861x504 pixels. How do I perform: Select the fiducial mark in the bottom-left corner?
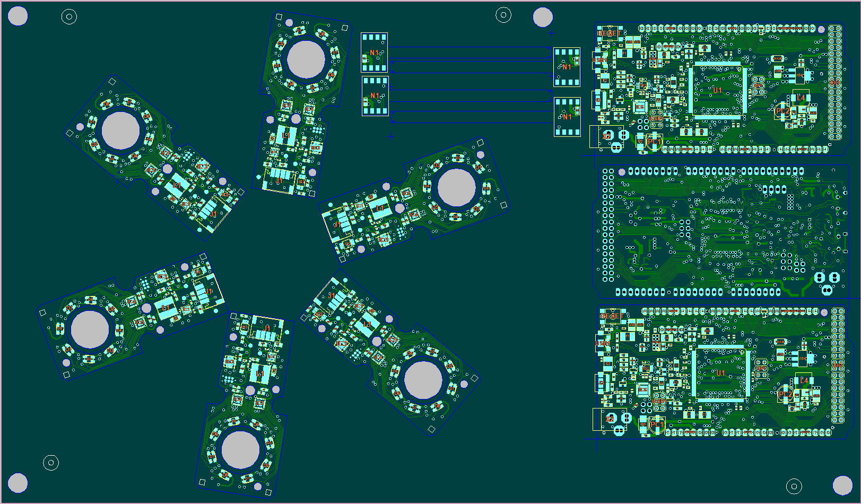pyautogui.click(x=51, y=463)
